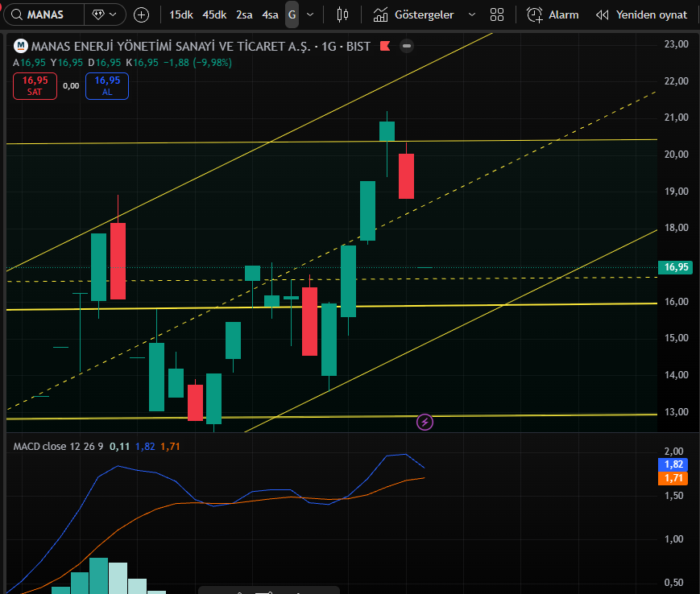Image resolution: width=700 pixels, height=594 pixels.
Task: Switch to the 4sa timeframe
Action: click(x=270, y=14)
